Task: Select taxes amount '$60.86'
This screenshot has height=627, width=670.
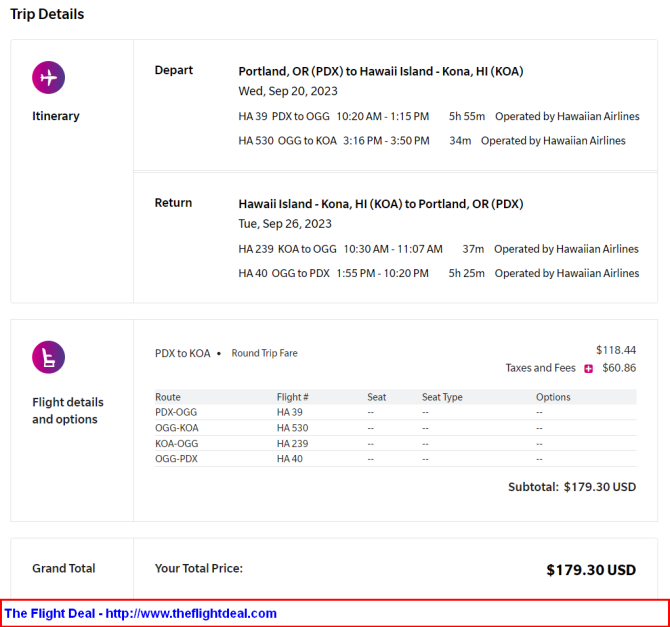Action: (x=619, y=368)
